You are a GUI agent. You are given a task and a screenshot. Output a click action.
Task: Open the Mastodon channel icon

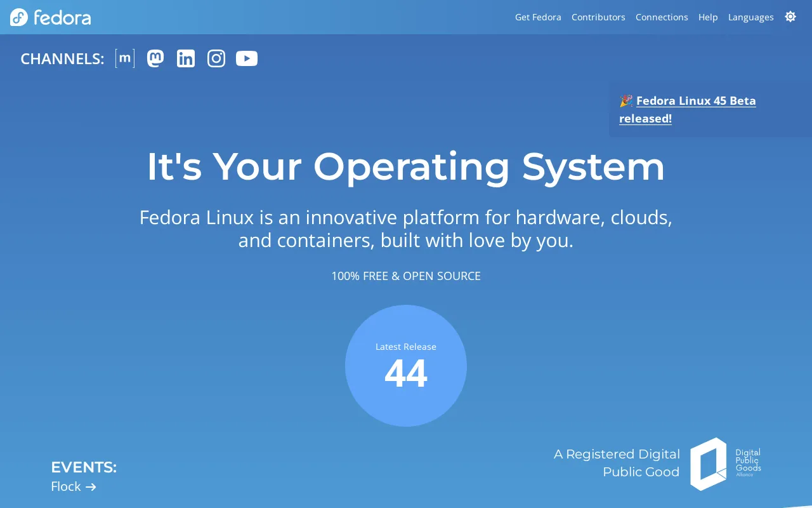point(155,58)
